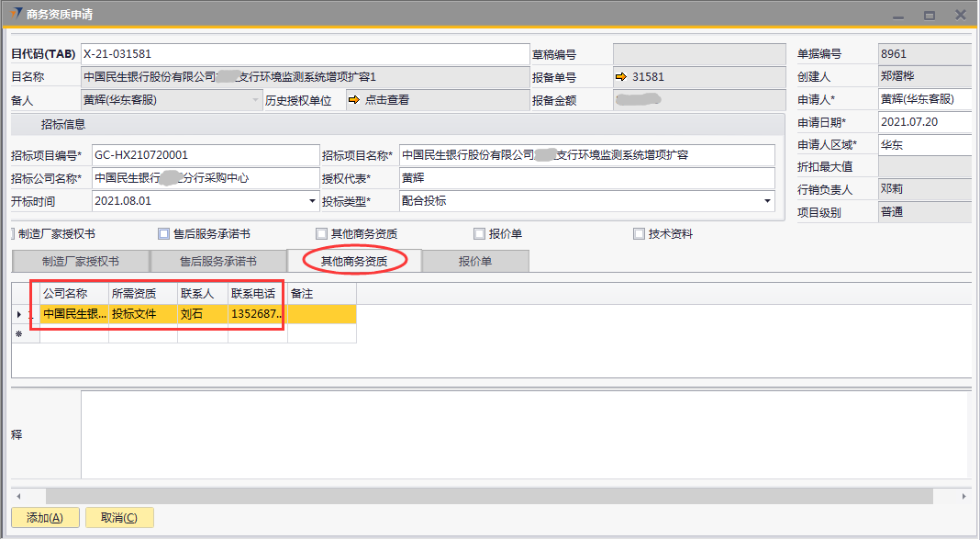The image size is (980, 540).
Task: Click the orange arrow next to 点击查看
Action: pos(353,100)
